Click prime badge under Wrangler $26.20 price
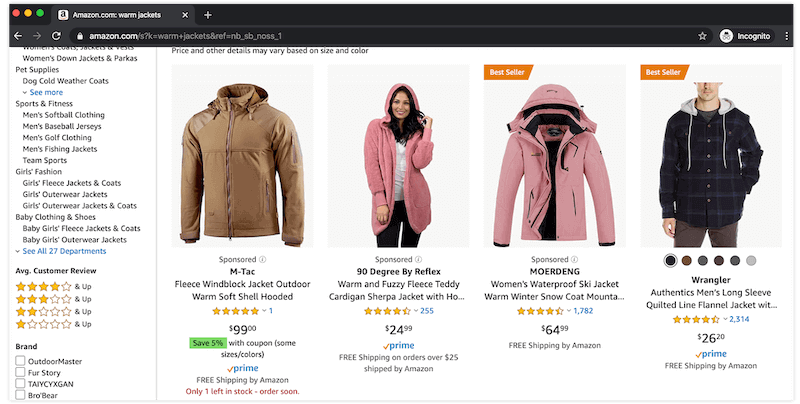The image size is (800, 404). pyautogui.click(x=711, y=354)
